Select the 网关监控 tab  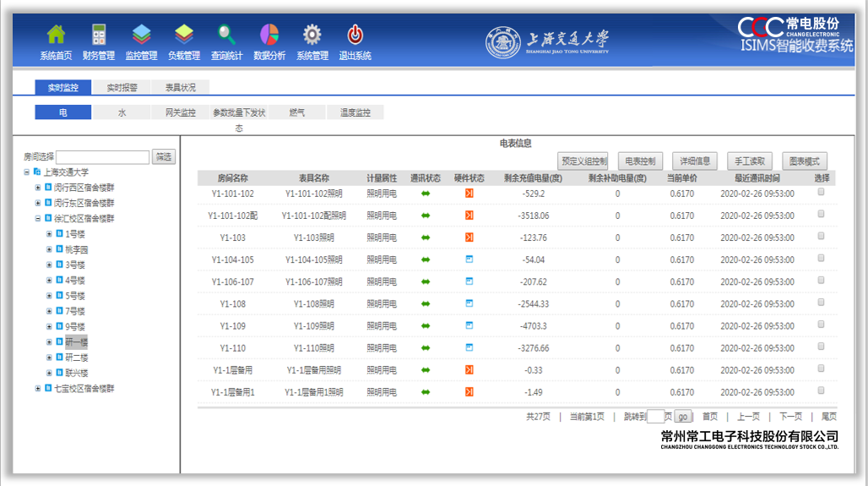[180, 112]
